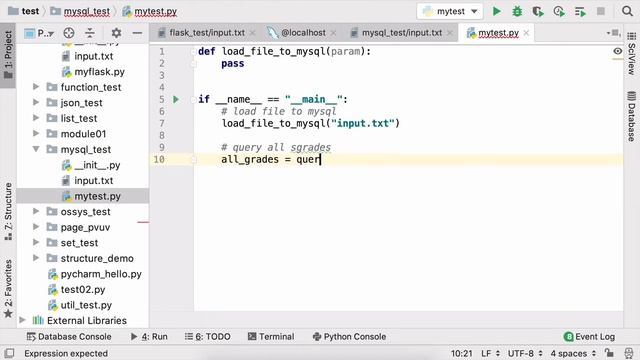640x360 pixels.
Task: Toggle the inspections eye icon
Action: (x=618, y=51)
